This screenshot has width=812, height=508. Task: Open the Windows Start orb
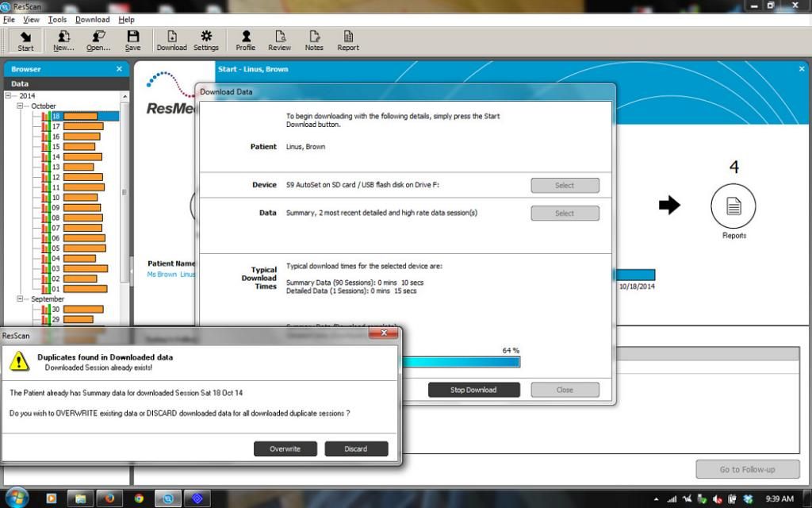17,498
